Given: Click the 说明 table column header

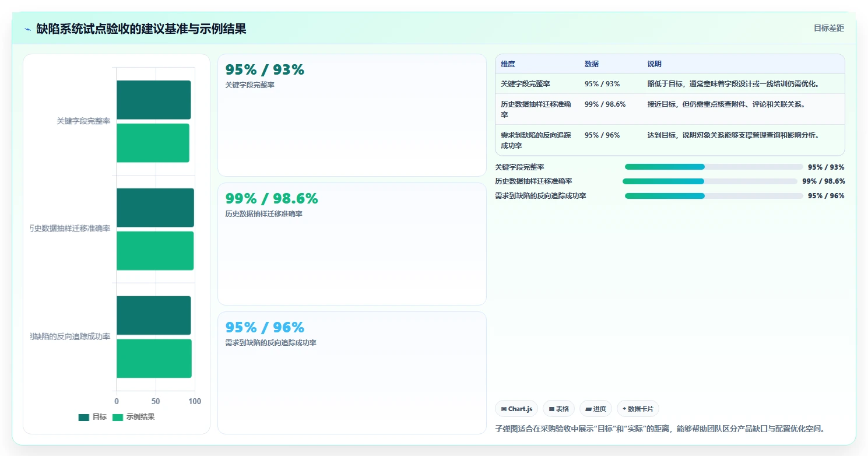Looking at the screenshot, I should pyautogui.click(x=655, y=64).
